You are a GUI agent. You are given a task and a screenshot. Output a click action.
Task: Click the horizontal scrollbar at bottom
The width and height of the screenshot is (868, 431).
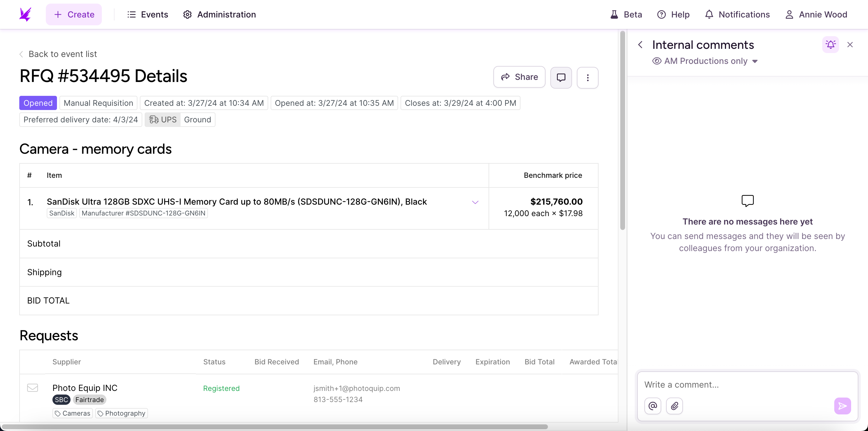(275, 426)
